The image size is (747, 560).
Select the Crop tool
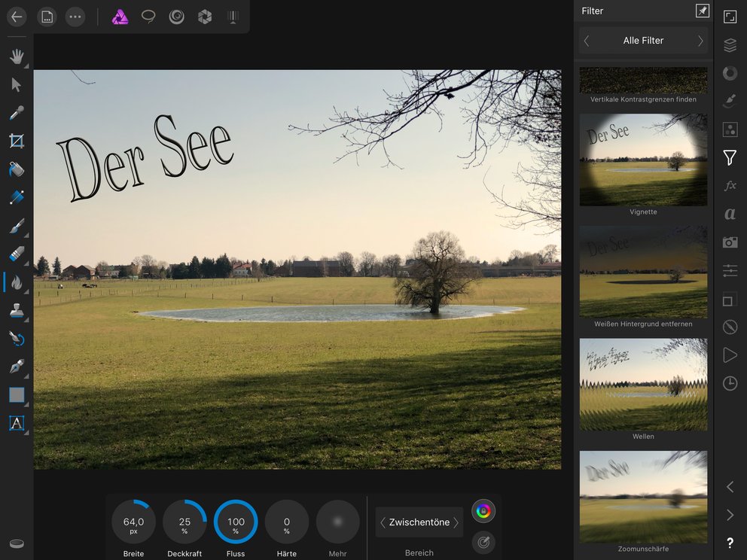(17, 141)
